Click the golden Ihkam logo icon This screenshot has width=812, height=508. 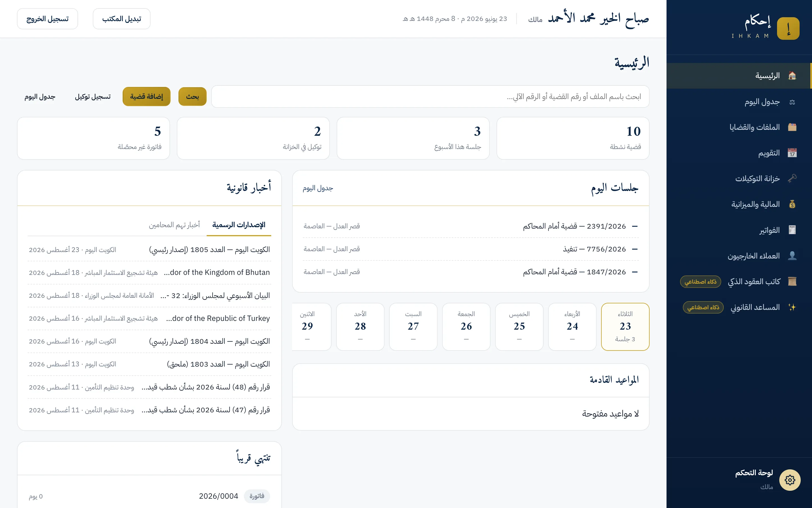click(x=788, y=29)
